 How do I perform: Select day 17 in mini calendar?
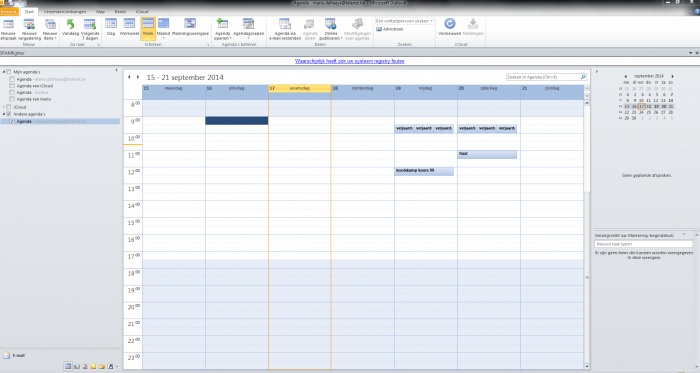point(642,107)
